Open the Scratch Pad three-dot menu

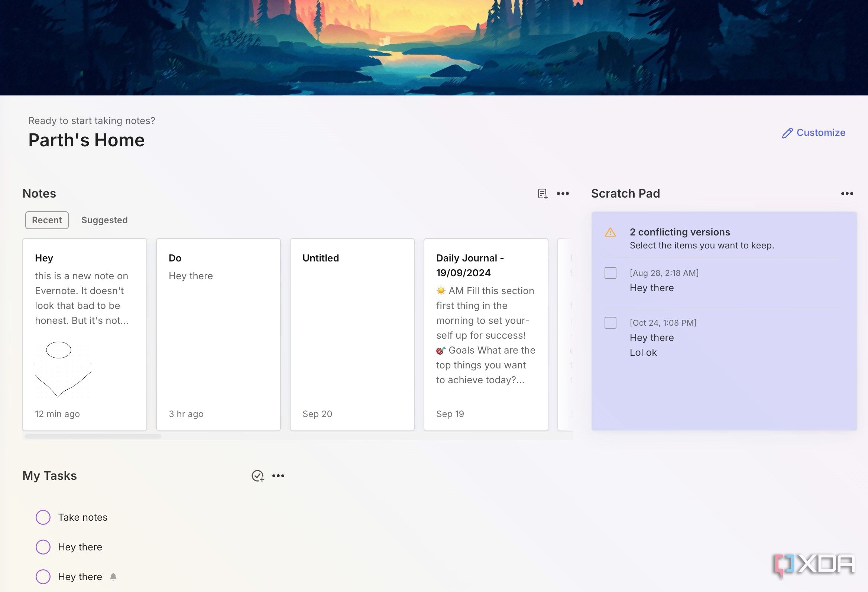(x=847, y=193)
